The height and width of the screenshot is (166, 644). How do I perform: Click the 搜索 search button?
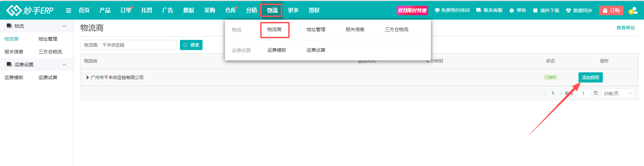191,45
